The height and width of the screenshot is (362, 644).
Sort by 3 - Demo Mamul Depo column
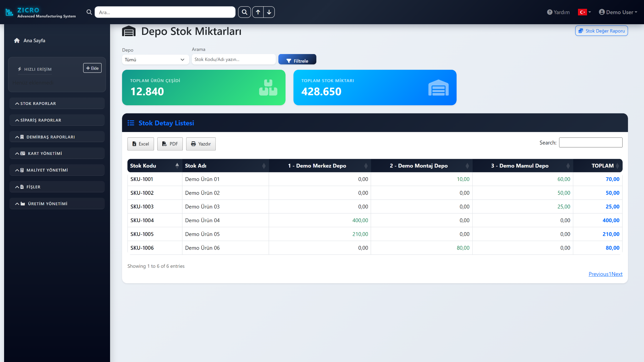(523, 166)
